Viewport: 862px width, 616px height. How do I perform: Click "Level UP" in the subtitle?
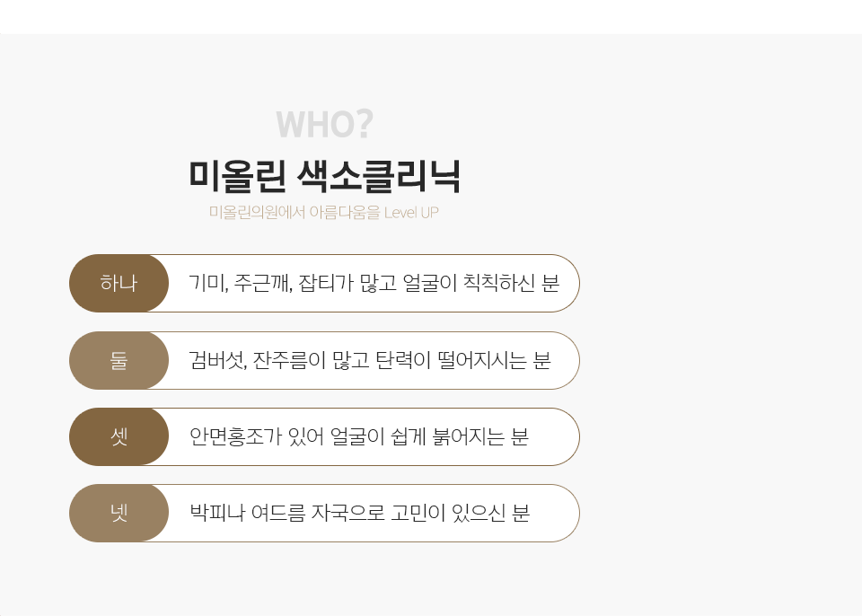click(x=411, y=213)
